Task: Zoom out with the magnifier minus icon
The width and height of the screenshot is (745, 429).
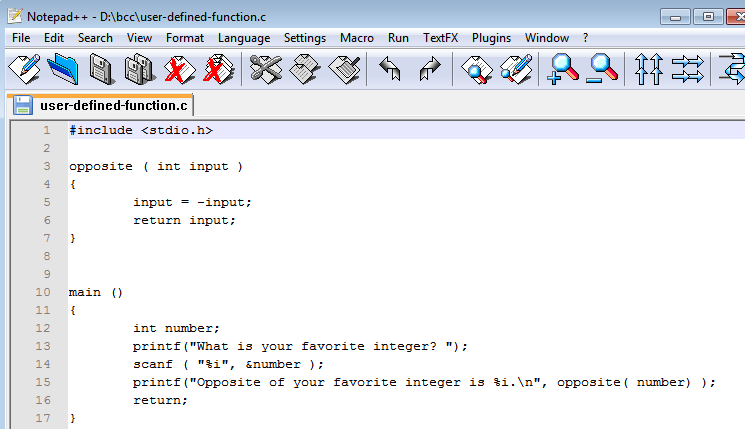Action: coord(603,69)
